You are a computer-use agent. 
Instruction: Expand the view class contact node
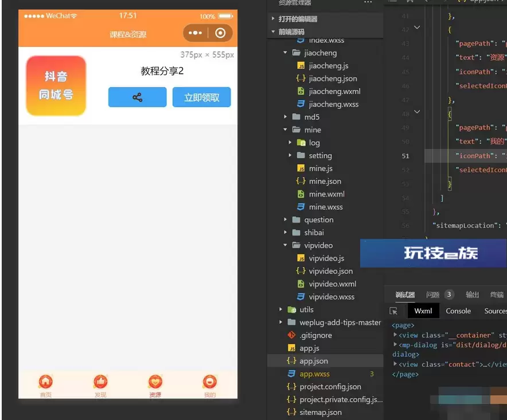coord(395,364)
